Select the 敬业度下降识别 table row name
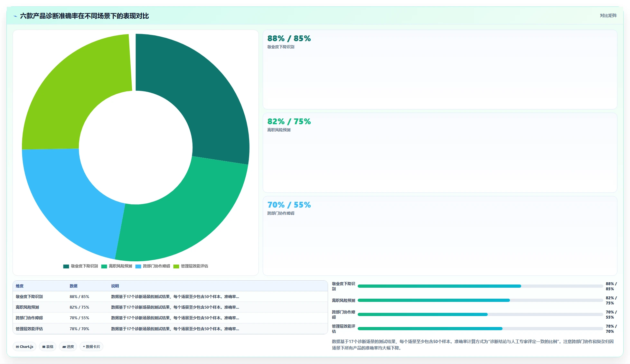Viewport: 630px width, 364px height. tap(29, 296)
